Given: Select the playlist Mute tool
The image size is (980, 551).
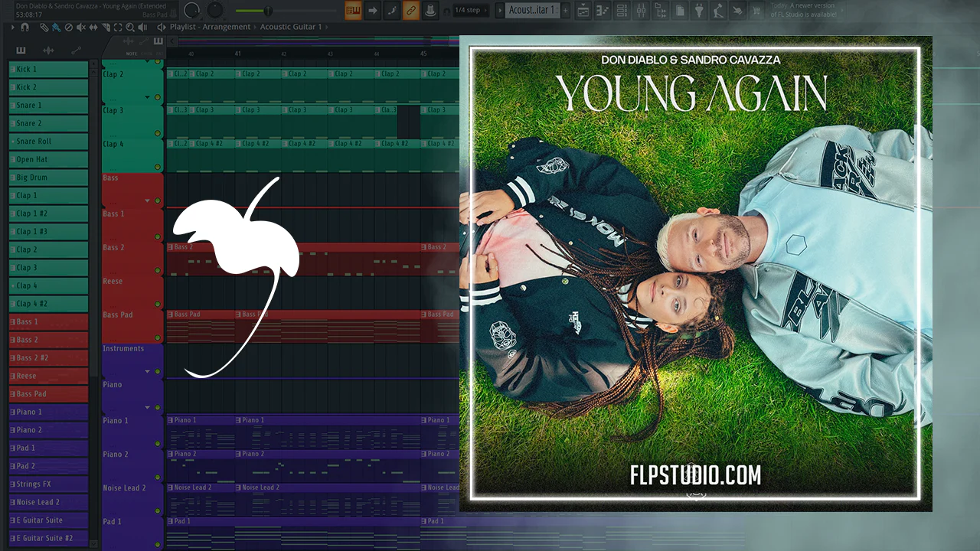Looking at the screenshot, I should (x=81, y=27).
